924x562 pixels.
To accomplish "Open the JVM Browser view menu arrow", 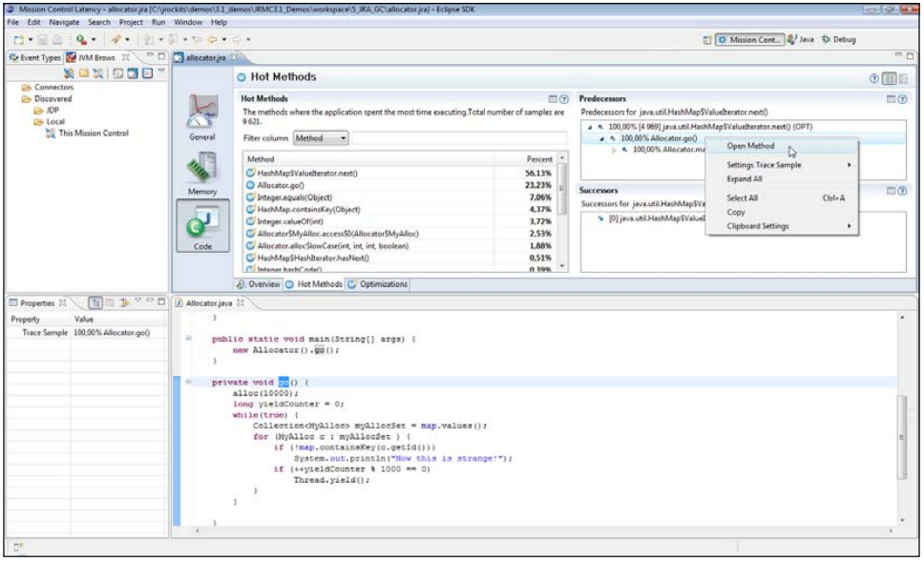I will tap(161, 72).
